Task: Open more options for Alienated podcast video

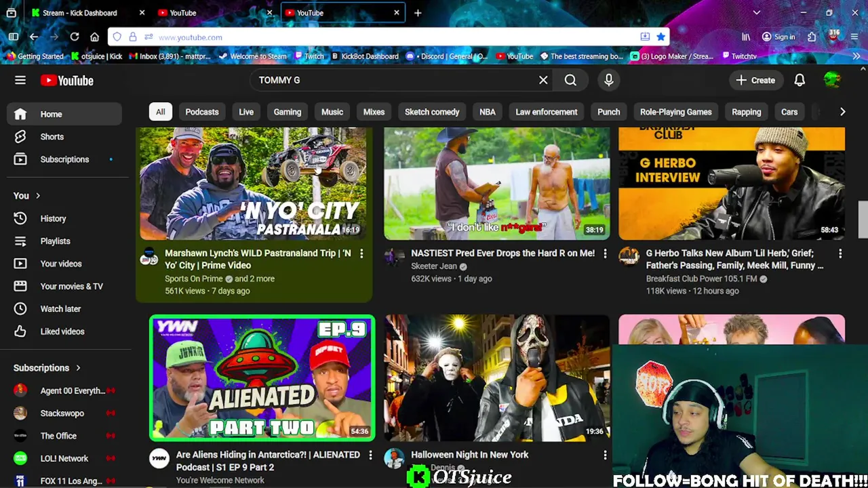Action: (370, 455)
